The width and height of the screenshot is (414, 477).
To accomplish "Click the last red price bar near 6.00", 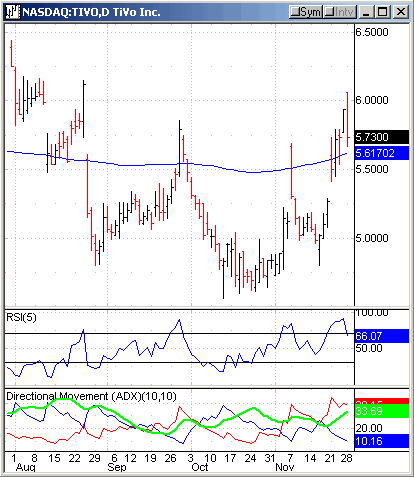I will [347, 119].
